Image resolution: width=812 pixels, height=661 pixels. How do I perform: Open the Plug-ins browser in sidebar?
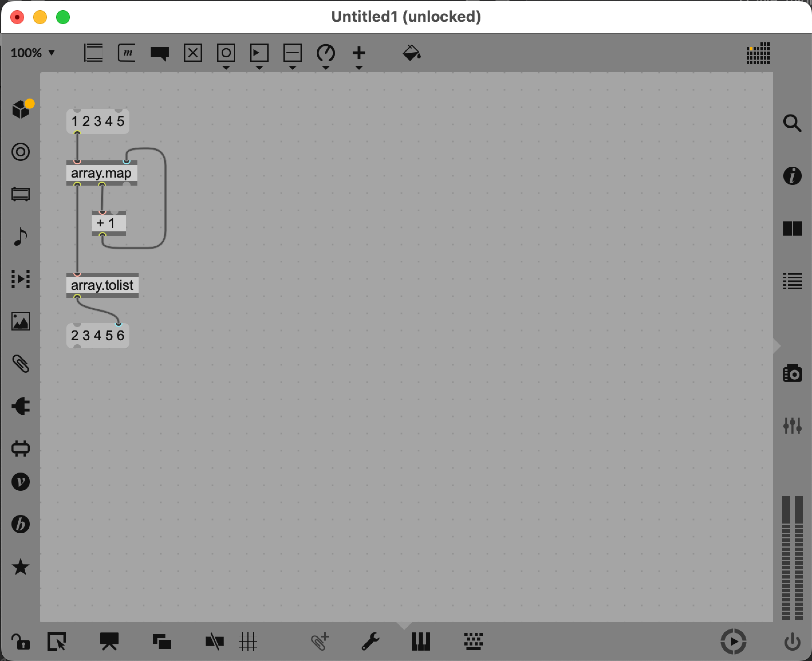pyautogui.click(x=21, y=406)
